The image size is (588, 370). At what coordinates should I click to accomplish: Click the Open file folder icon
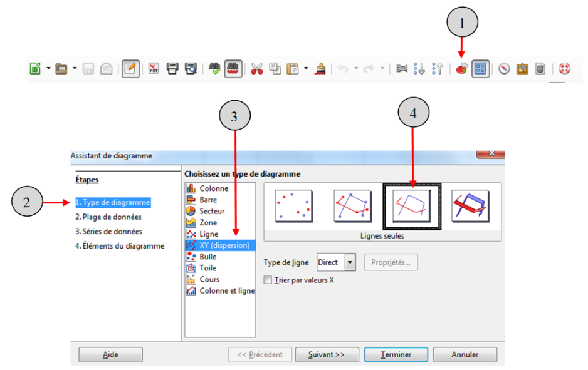[61, 68]
